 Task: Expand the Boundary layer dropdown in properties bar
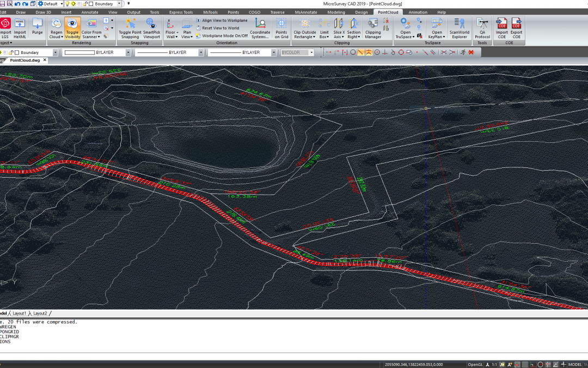(x=56, y=53)
